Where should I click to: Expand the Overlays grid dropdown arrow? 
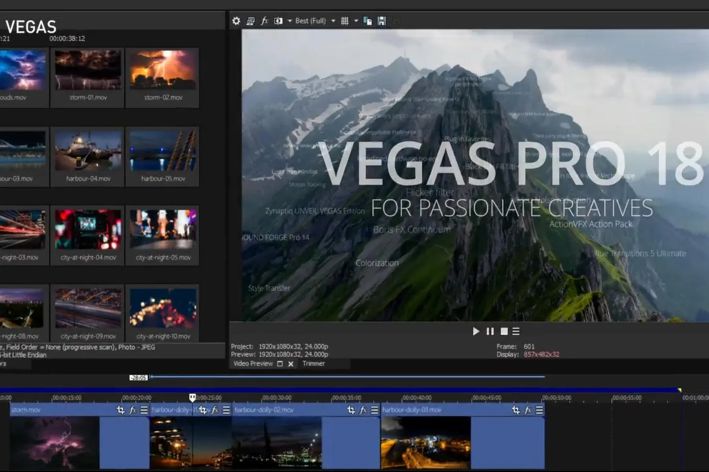(355, 20)
